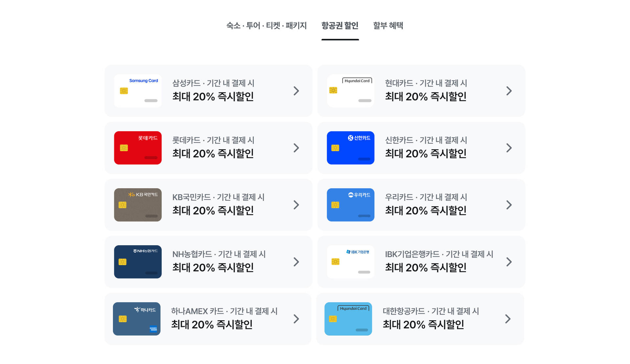Screen dimensions: 630x364
Task: Select the blue 신한카드 card image
Action: [x=350, y=148]
